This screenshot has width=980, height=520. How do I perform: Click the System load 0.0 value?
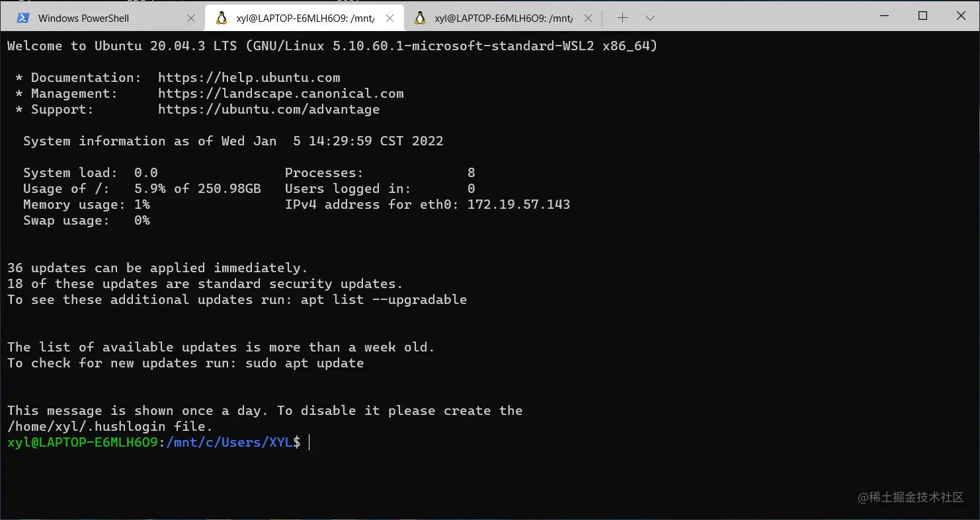point(146,173)
